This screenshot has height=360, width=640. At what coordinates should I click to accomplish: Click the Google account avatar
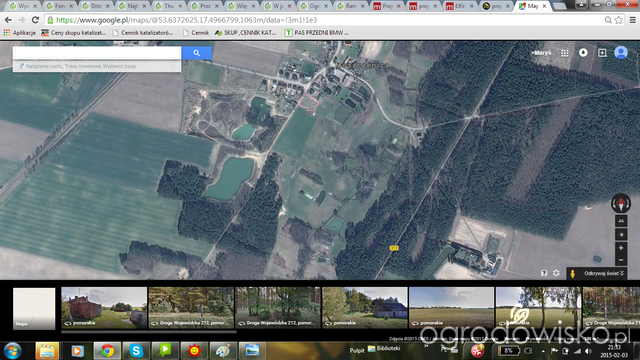621,53
